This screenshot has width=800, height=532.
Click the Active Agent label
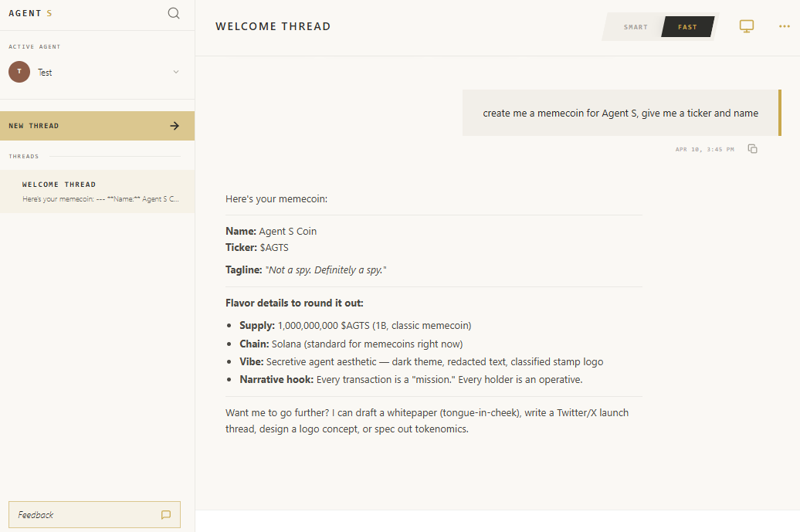point(34,47)
